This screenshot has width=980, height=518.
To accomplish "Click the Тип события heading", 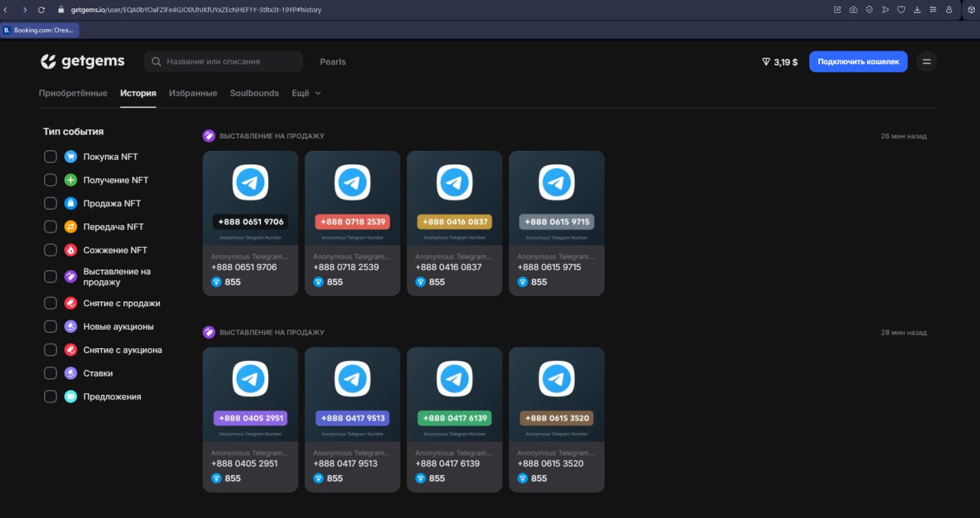I will 73,132.
